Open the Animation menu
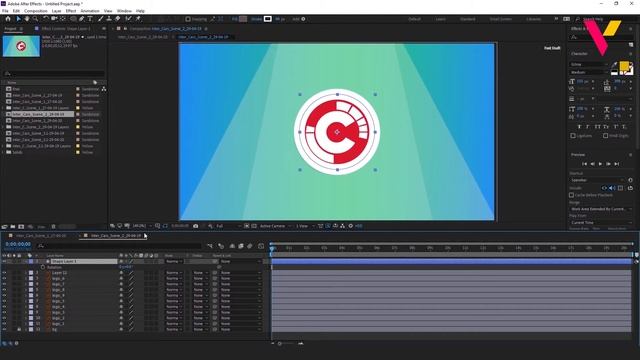640x360 pixels. pyautogui.click(x=90, y=11)
